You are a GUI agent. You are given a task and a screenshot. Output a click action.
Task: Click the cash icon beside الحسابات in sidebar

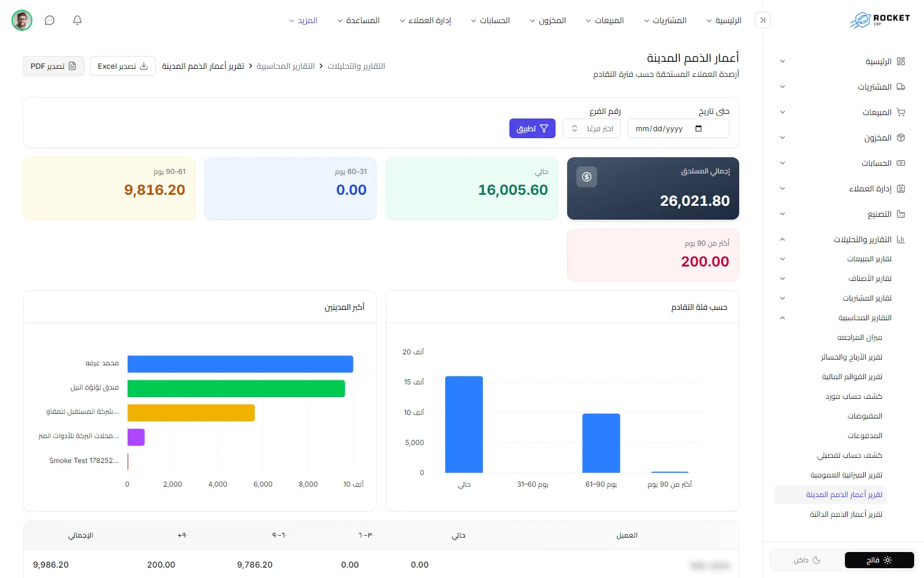901,163
